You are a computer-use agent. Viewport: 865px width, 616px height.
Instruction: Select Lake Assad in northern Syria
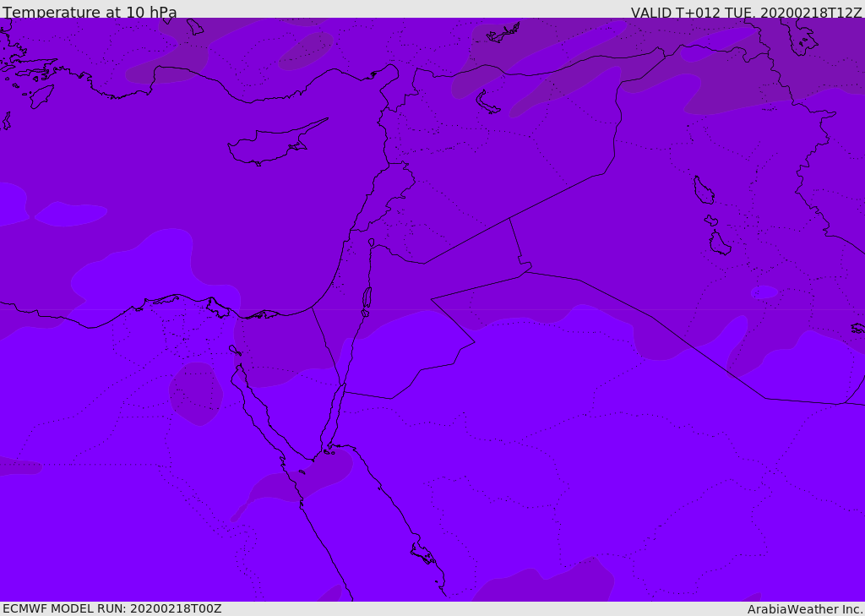(487, 102)
